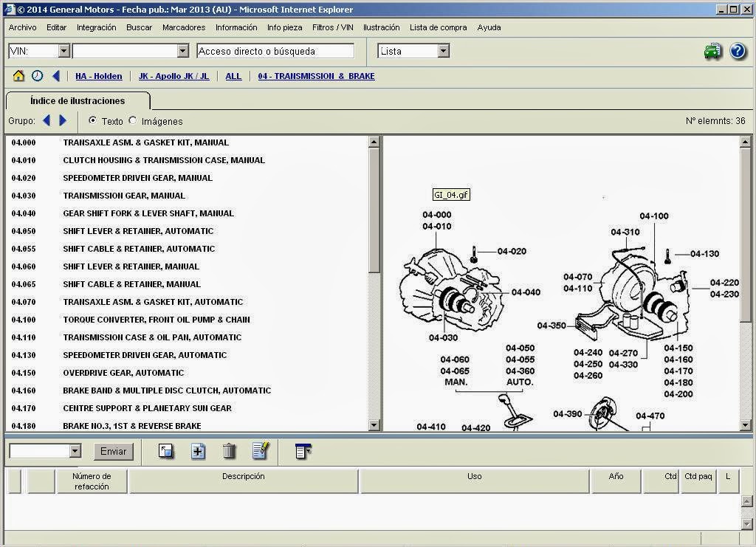Select the Texto radio button
Image resolution: width=756 pixels, height=547 pixels.
point(92,120)
